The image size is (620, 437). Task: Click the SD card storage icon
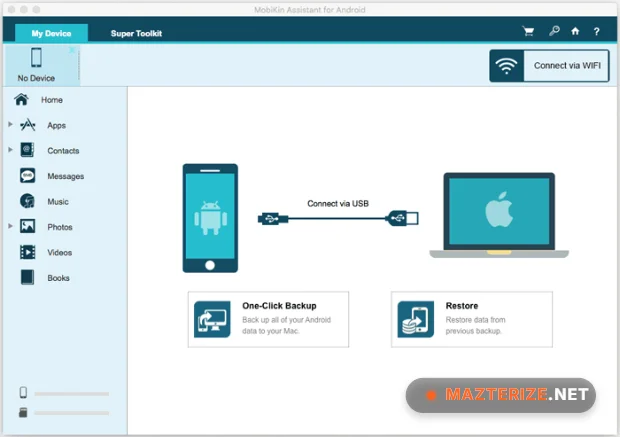[x=23, y=412]
